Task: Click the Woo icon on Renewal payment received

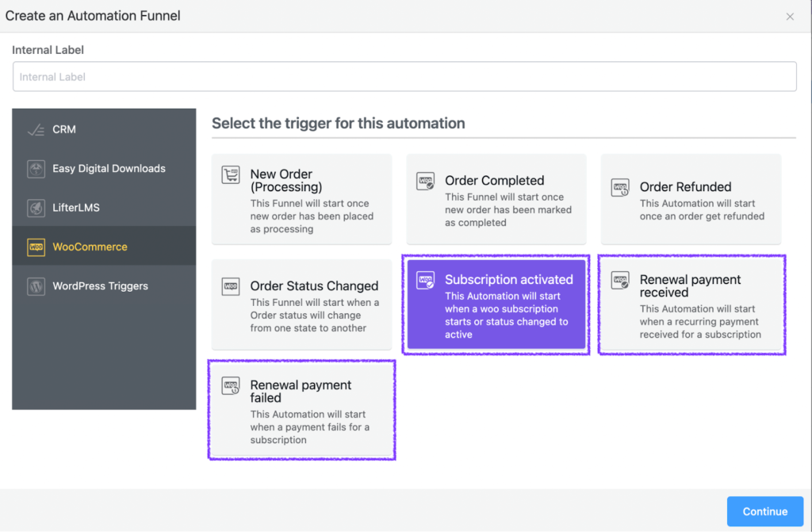Action: (622, 281)
